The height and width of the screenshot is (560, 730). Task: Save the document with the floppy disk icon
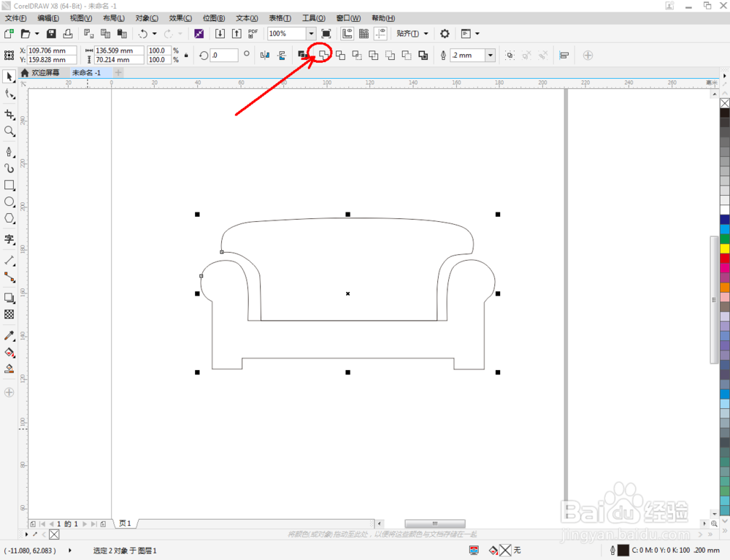(x=51, y=34)
